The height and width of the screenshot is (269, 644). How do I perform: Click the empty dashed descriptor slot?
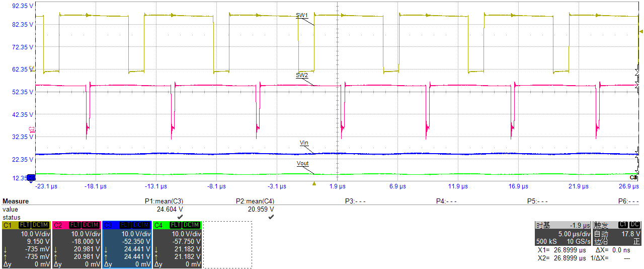click(227, 244)
